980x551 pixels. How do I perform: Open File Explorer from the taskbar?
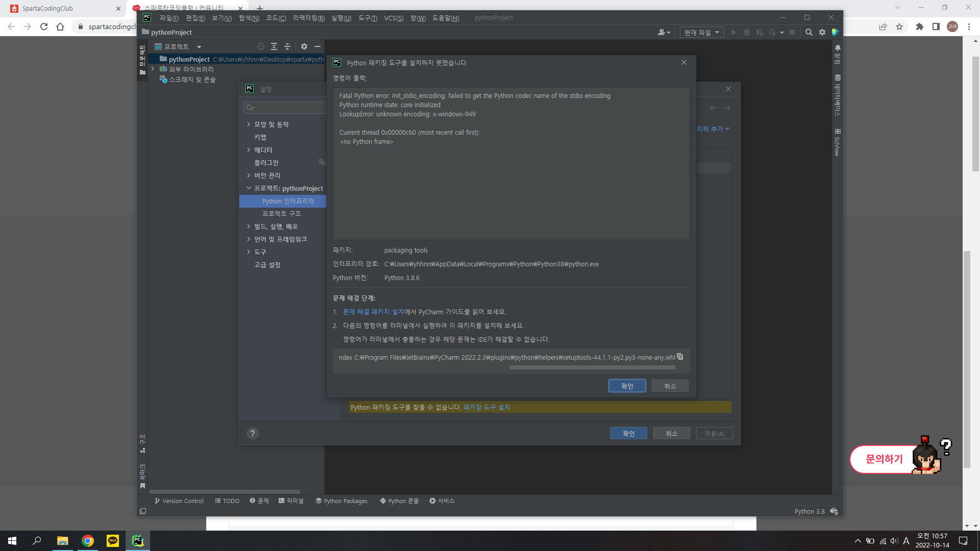(x=62, y=541)
